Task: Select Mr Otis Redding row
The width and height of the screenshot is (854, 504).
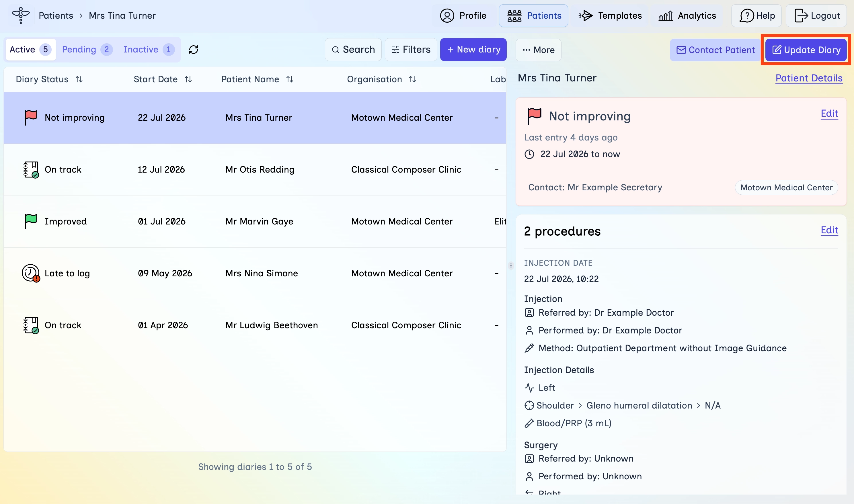Action: pyautogui.click(x=255, y=169)
